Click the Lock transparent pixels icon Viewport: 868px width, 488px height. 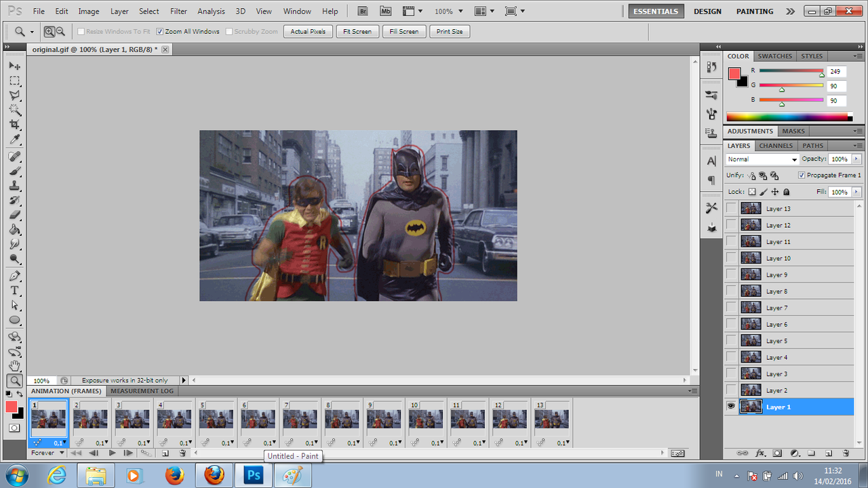tap(752, 192)
